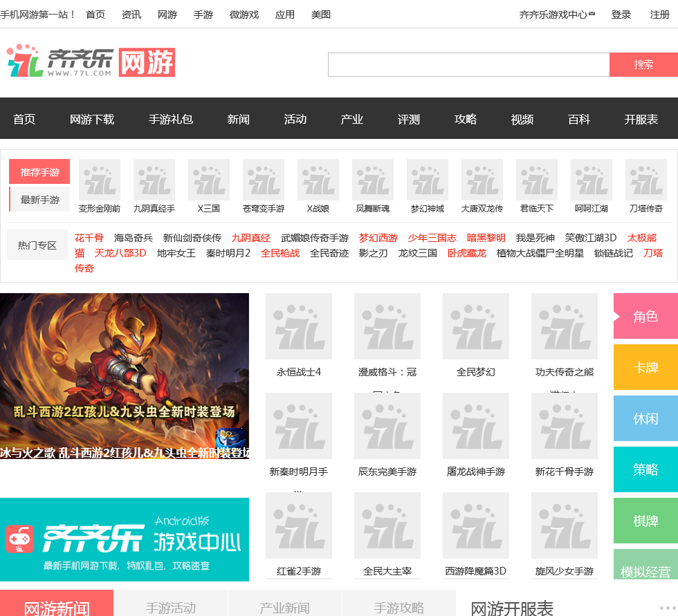Go to 评测 in the main nav bar
The image size is (678, 616).
pos(409,119)
